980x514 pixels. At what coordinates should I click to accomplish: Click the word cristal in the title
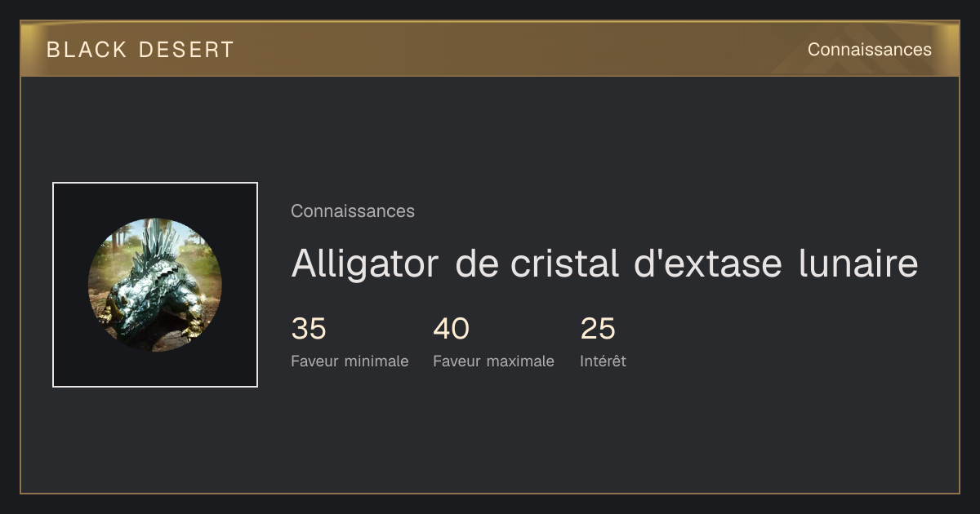click(x=564, y=264)
